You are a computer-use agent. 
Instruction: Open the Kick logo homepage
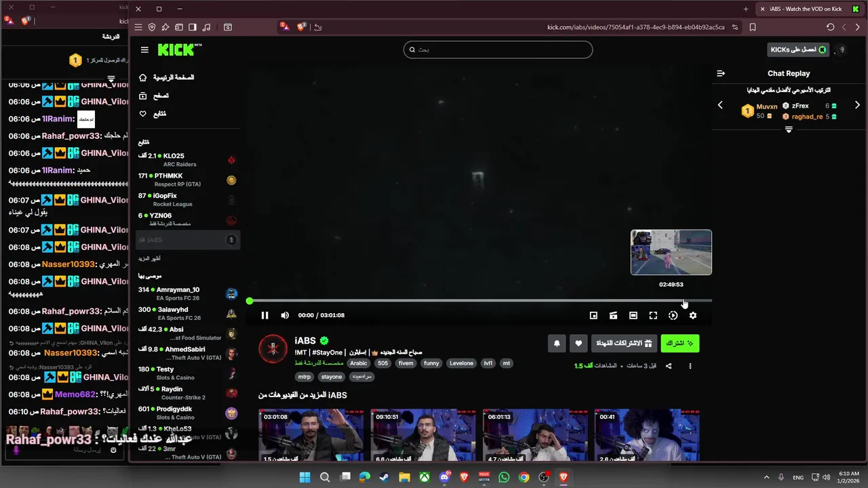coord(180,49)
